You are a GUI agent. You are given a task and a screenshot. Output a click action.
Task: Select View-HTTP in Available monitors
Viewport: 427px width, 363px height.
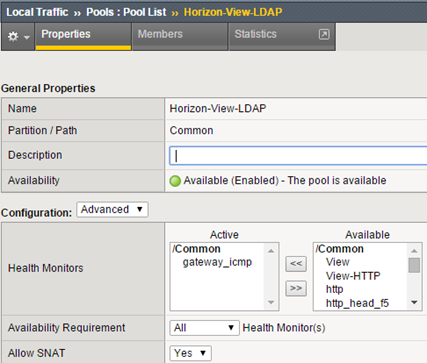click(353, 276)
